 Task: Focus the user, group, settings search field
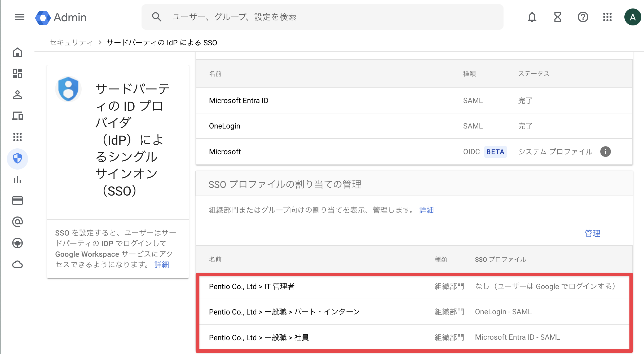[x=322, y=17]
